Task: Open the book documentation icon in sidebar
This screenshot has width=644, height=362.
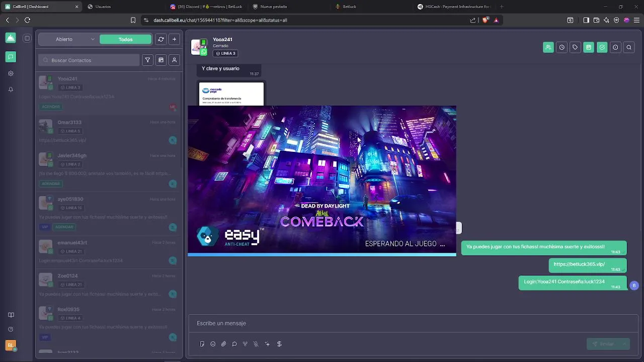Action: 11,315
